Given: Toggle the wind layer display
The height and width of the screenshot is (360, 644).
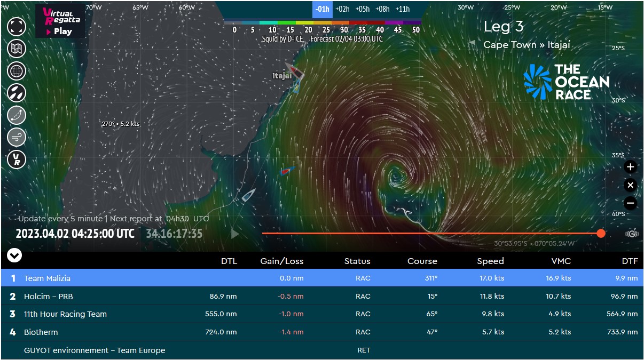Looking at the screenshot, I should coord(17,137).
